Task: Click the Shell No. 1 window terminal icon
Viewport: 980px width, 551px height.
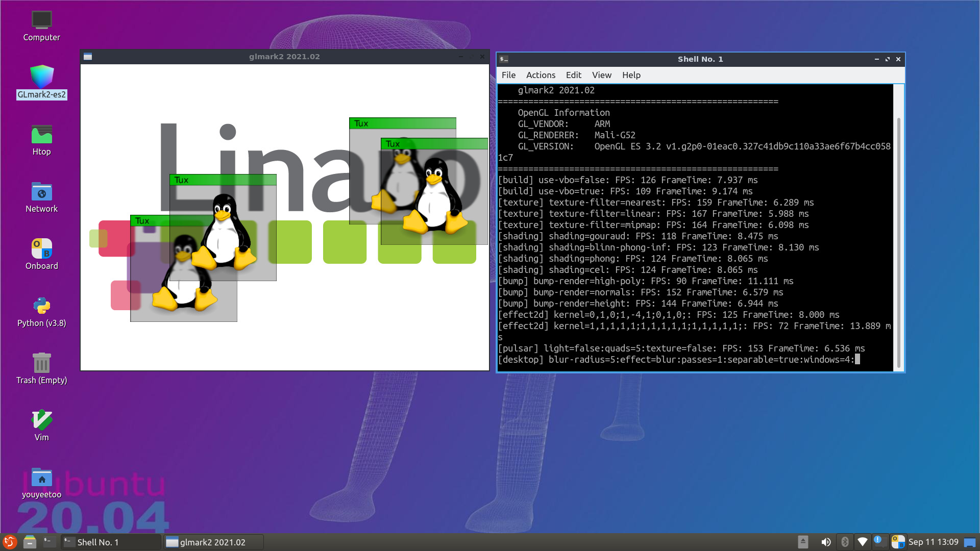Action: 504,59
